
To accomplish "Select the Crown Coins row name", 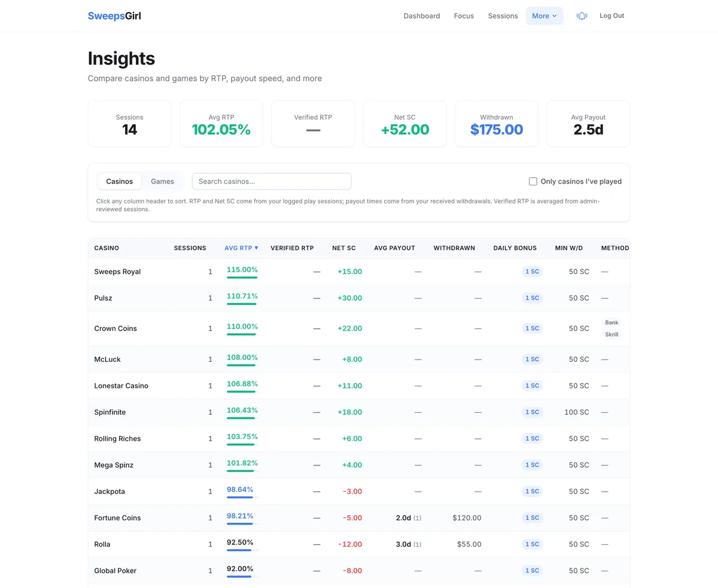I will [115, 328].
